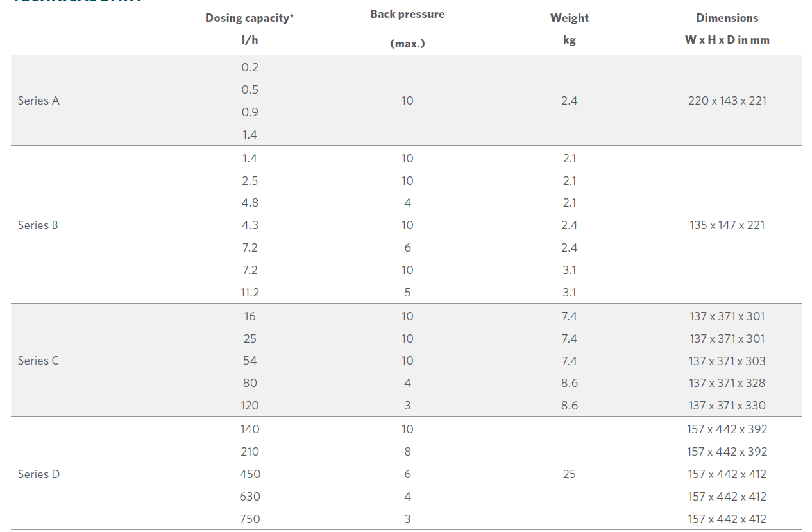812x532 pixels.
Task: Click the 11.2 dosing capacity value
Action: (250, 293)
